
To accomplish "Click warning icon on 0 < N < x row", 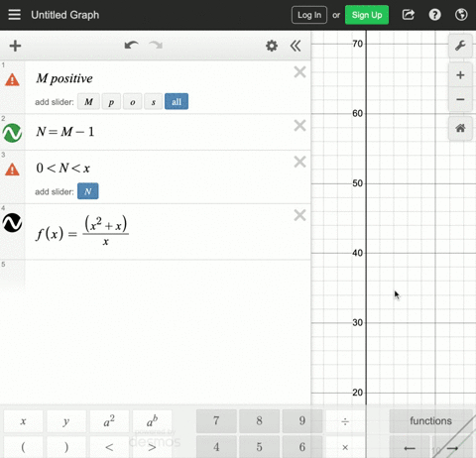I will tap(12, 170).
